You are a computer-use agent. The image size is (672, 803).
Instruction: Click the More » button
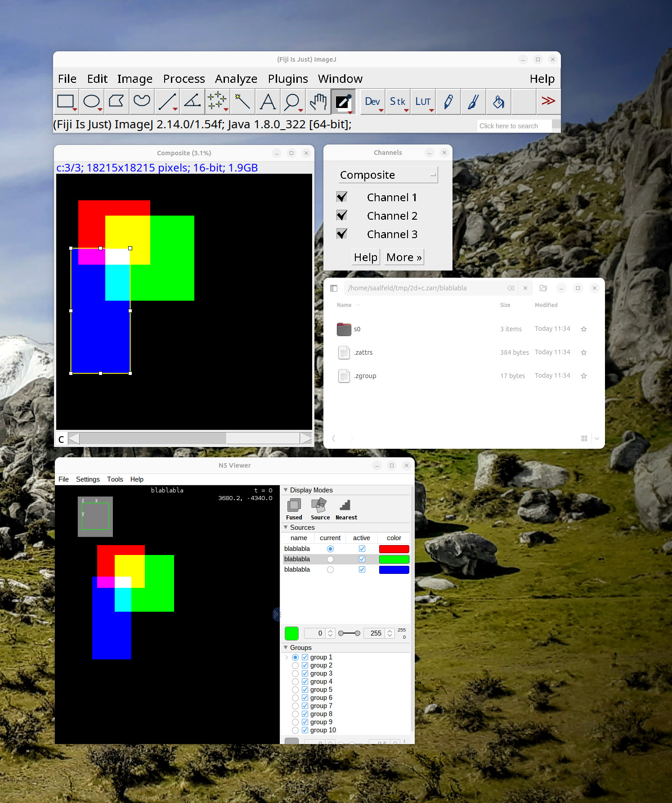[x=404, y=257]
